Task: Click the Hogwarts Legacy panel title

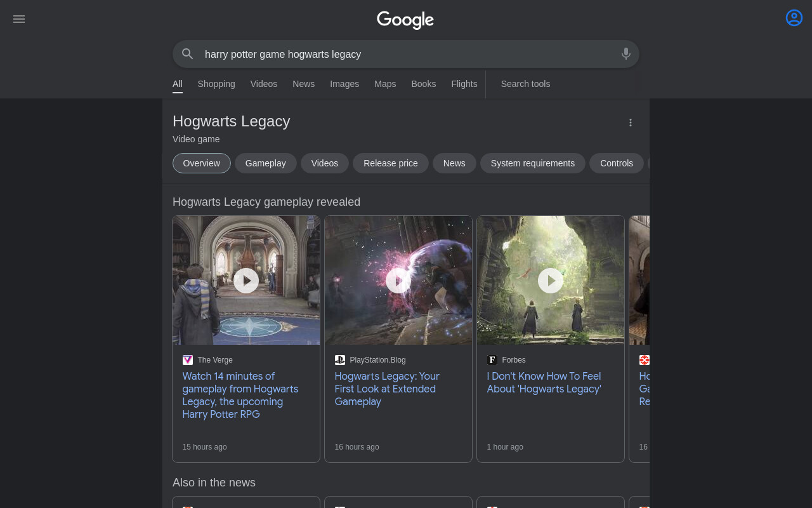Action: coord(232,121)
